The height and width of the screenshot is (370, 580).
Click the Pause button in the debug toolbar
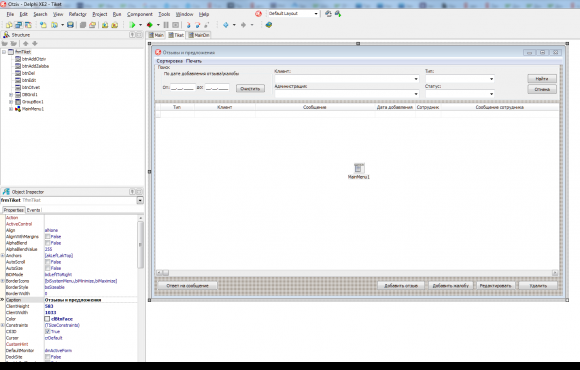coord(166,25)
